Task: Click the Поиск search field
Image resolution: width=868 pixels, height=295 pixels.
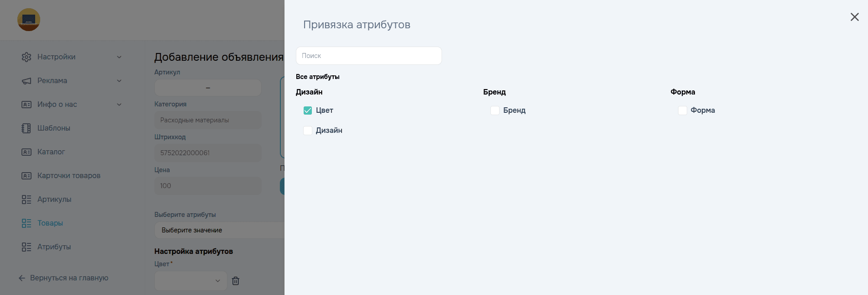Action: click(x=368, y=55)
